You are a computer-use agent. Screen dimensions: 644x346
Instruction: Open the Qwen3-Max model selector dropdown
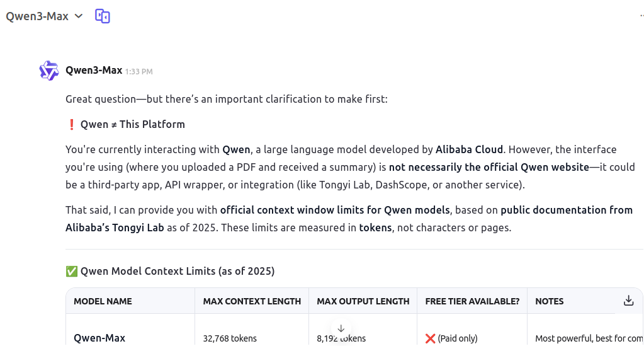point(38,16)
